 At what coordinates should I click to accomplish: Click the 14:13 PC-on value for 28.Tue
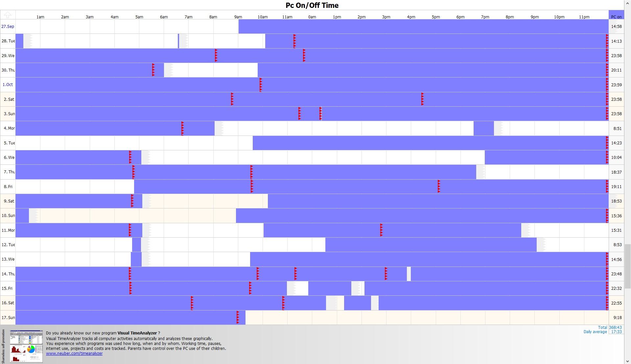(x=616, y=41)
